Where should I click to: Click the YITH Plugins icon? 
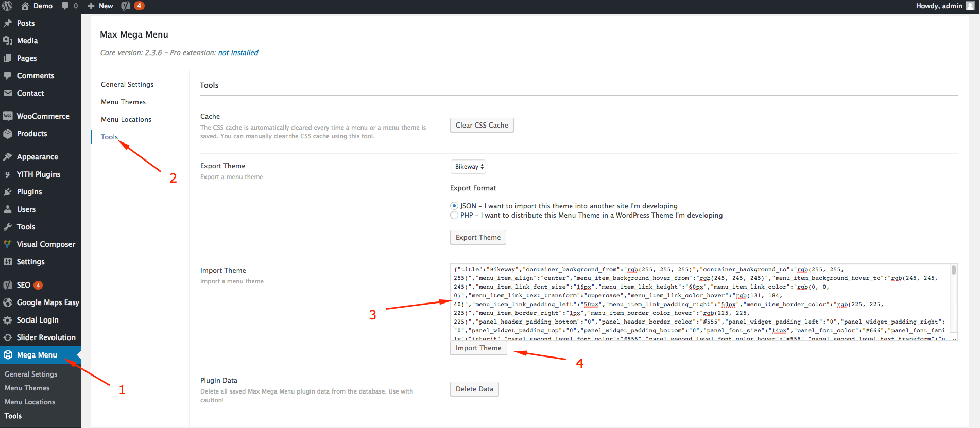coord(8,174)
